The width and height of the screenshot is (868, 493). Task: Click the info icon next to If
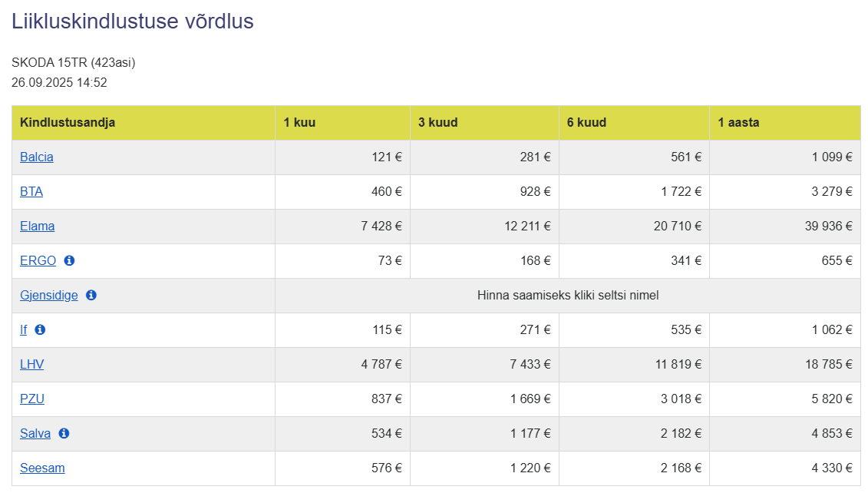tap(40, 329)
